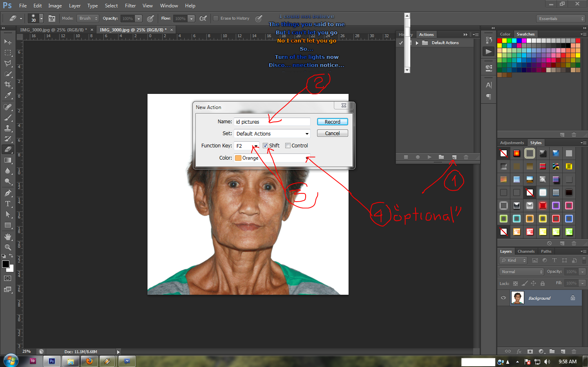Click the link layers icon
Screen dimensions: 588x367
[508, 351]
